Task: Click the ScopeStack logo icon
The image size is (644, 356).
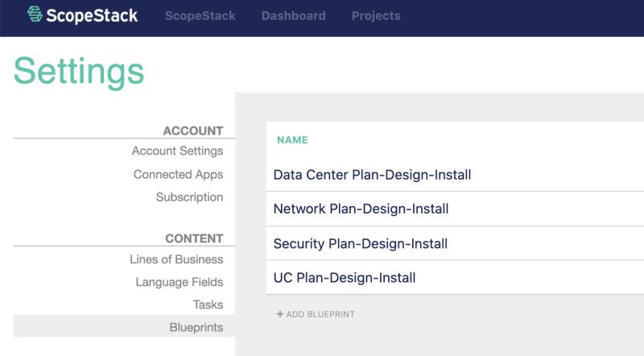Action: [36, 14]
